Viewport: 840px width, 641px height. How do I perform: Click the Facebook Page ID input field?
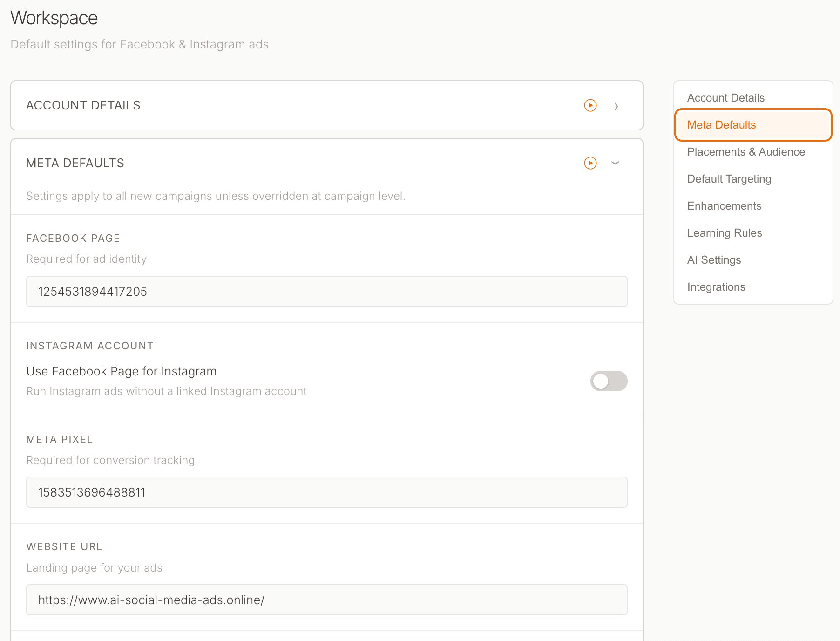point(327,292)
